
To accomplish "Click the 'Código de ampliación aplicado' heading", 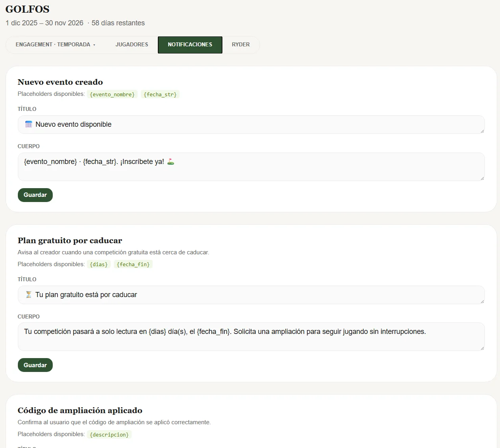I will pyautogui.click(x=80, y=410).
